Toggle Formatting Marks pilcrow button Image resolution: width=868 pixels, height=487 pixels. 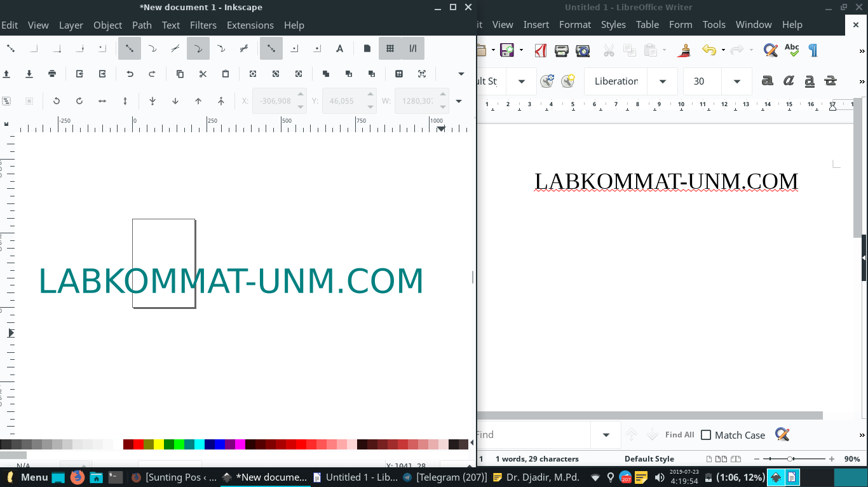pos(813,50)
